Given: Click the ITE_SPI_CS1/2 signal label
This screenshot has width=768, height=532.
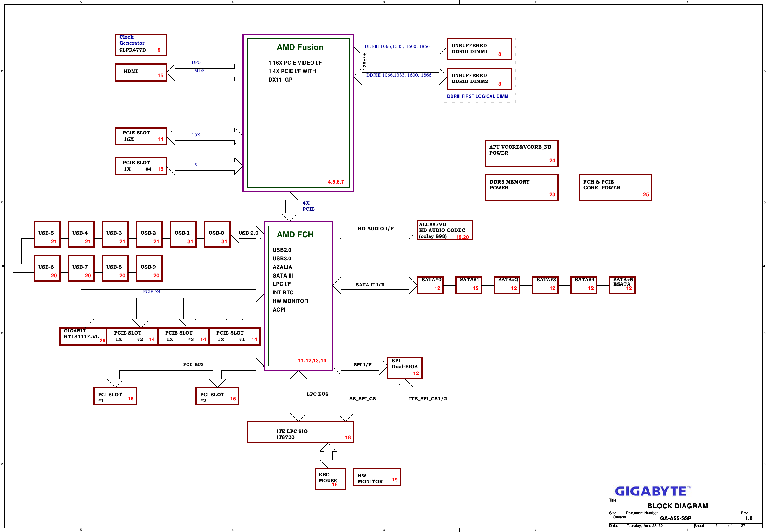Looking at the screenshot, I should [x=428, y=399].
